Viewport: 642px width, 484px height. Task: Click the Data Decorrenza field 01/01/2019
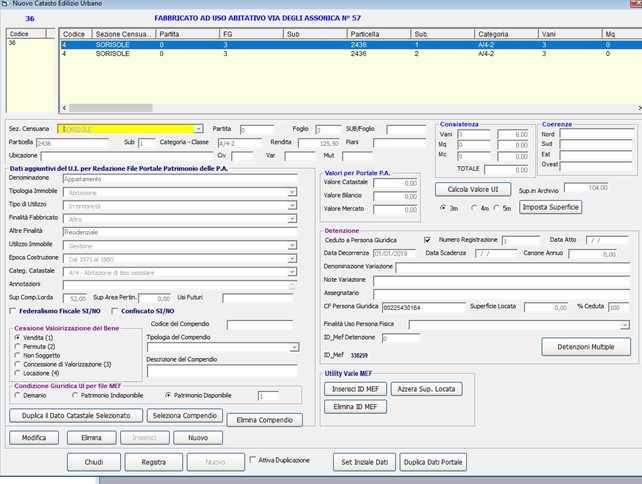394,253
